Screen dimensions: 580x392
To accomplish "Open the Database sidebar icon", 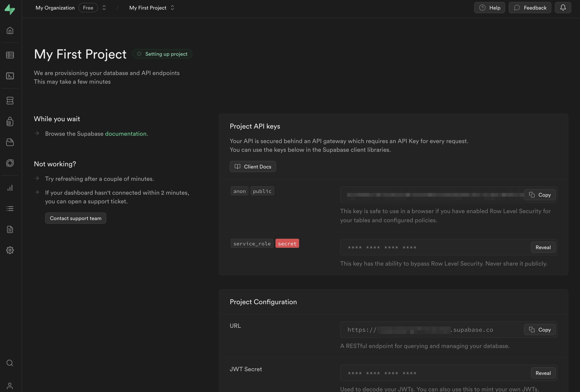I will pos(10,101).
